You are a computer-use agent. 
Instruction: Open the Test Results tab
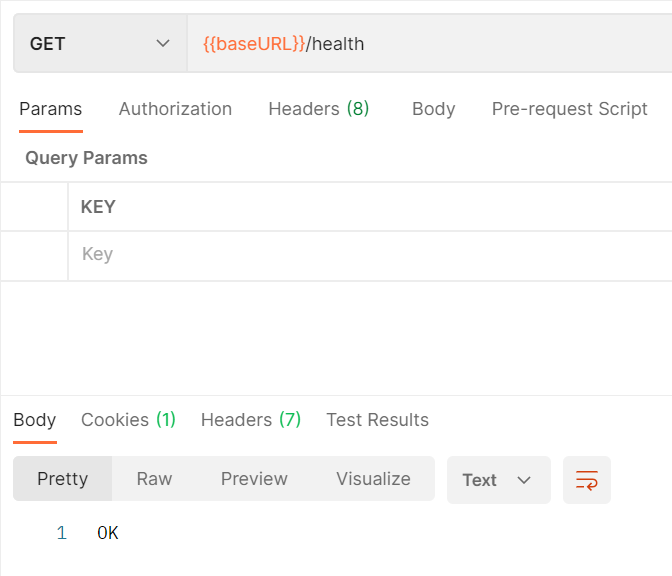377,420
